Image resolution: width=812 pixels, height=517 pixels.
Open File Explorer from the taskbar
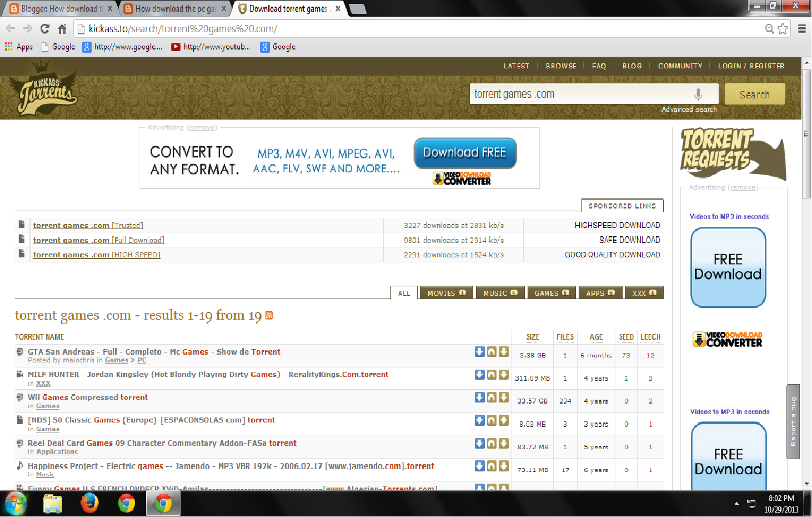point(53,504)
